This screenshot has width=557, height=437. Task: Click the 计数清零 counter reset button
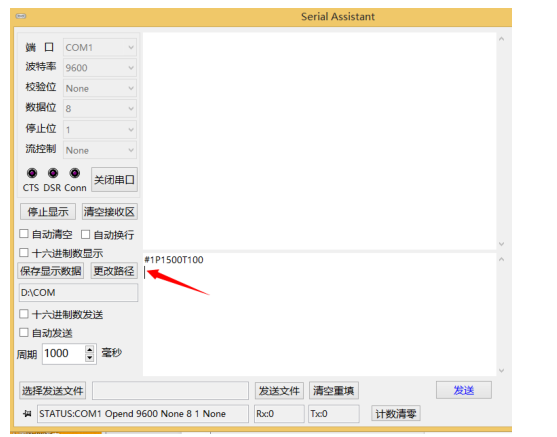pyautogui.click(x=396, y=414)
